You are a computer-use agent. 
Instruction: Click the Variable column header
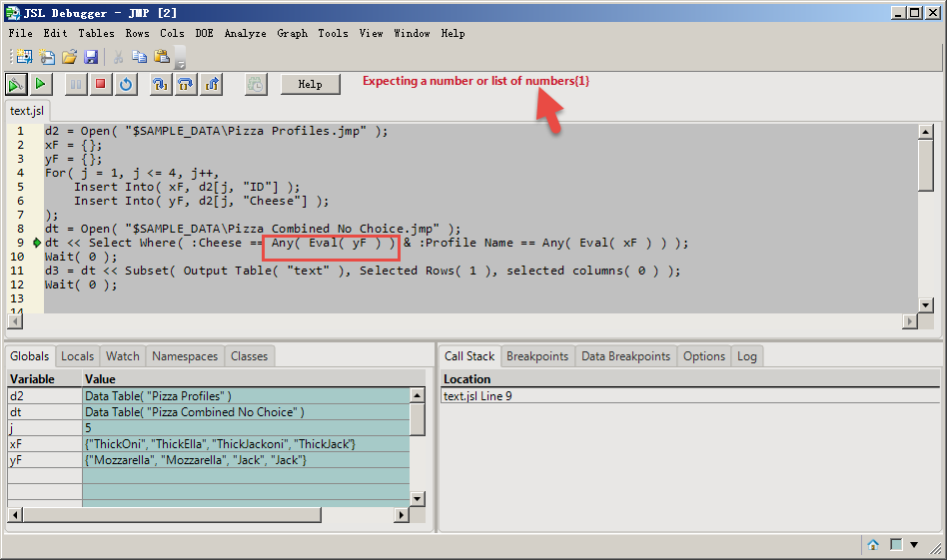[45, 379]
